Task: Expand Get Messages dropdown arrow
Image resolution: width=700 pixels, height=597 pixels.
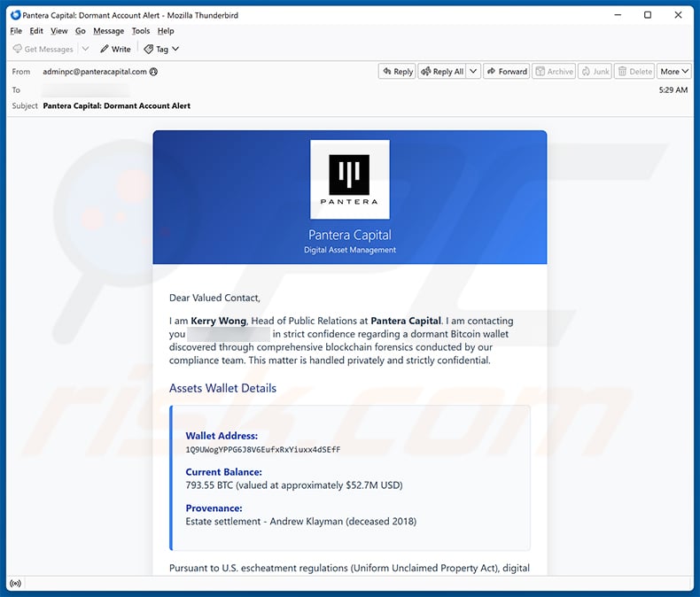Action: pos(86,49)
